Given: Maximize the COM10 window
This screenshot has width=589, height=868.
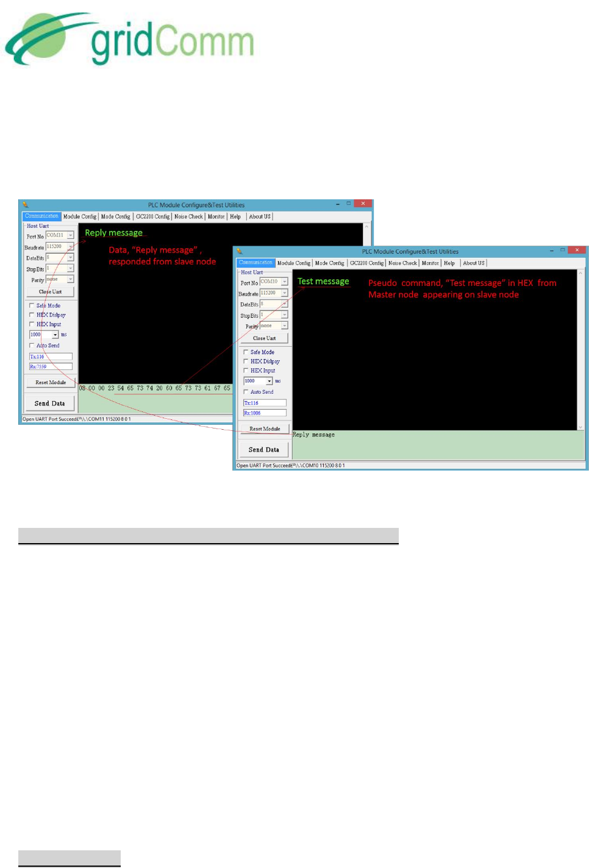Looking at the screenshot, I should tap(562, 250).
